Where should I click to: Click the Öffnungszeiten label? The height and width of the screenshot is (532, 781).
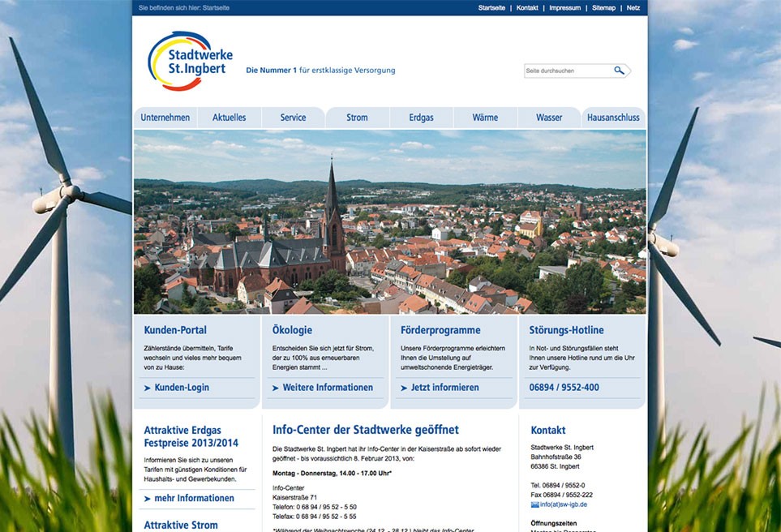click(554, 524)
